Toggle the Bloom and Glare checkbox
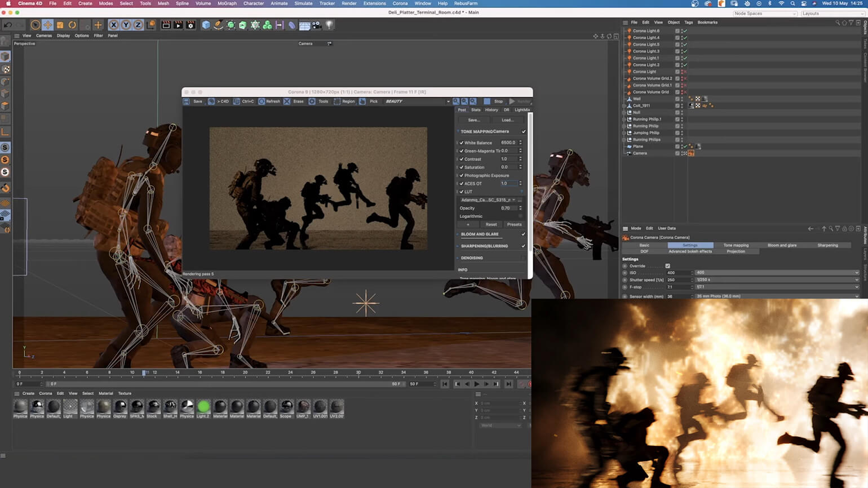The image size is (868, 488). pos(524,234)
